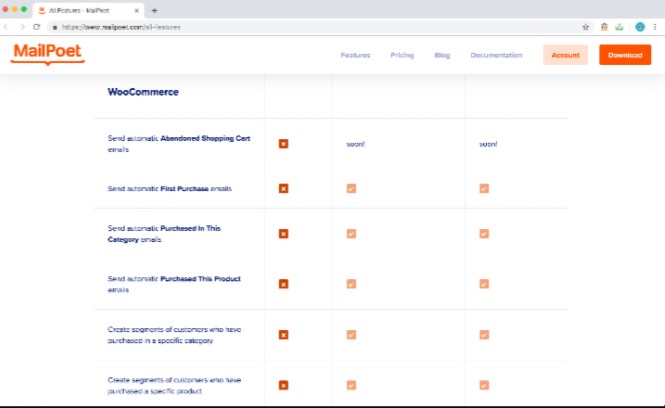
Task: Click middle-column checkmark for Purchased This Product
Action: pyautogui.click(x=351, y=284)
